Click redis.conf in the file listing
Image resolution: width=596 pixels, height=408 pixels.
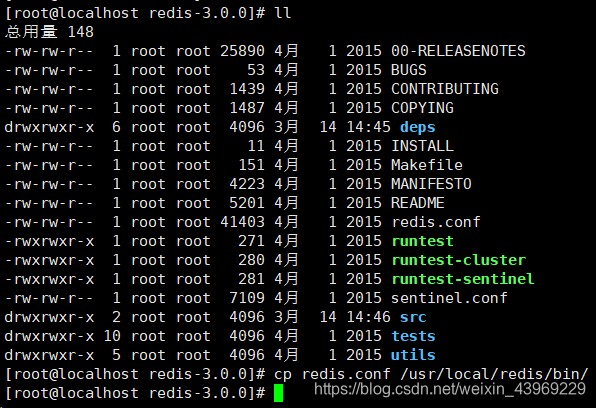tap(436, 222)
